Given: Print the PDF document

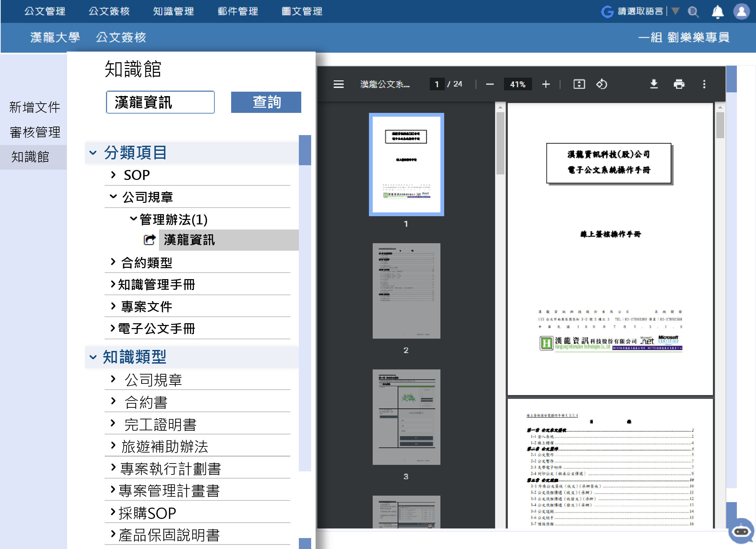Looking at the screenshot, I should tap(679, 84).
